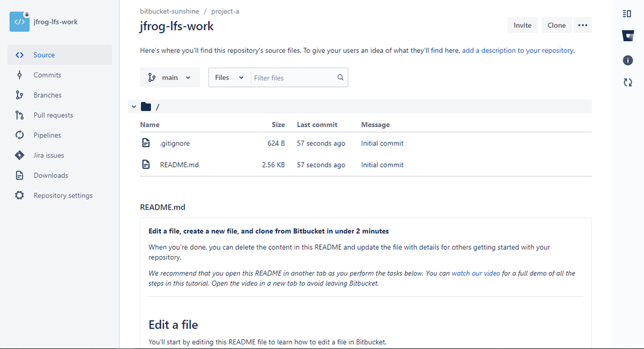Click the Branches sidebar icon
Image resolution: width=644 pixels, height=349 pixels.
click(x=19, y=95)
